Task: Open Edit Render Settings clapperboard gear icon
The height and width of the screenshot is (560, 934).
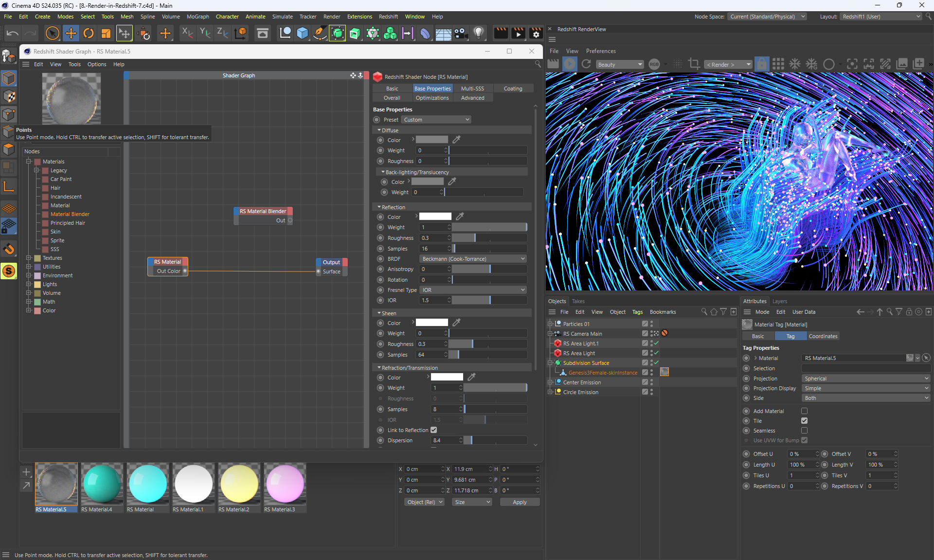Action: 536,34
